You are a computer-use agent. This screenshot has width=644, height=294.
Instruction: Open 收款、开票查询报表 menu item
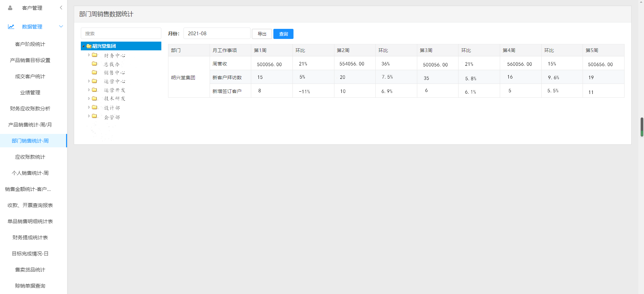coord(30,205)
